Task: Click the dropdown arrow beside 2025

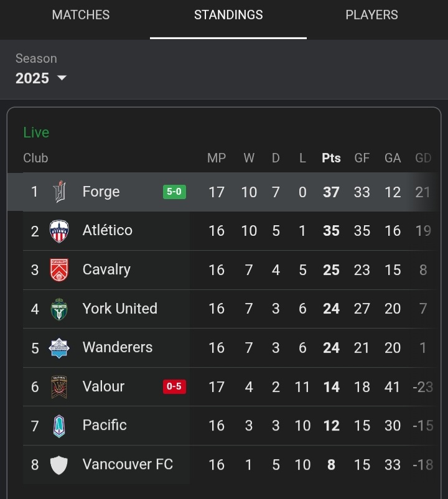Action: point(62,78)
